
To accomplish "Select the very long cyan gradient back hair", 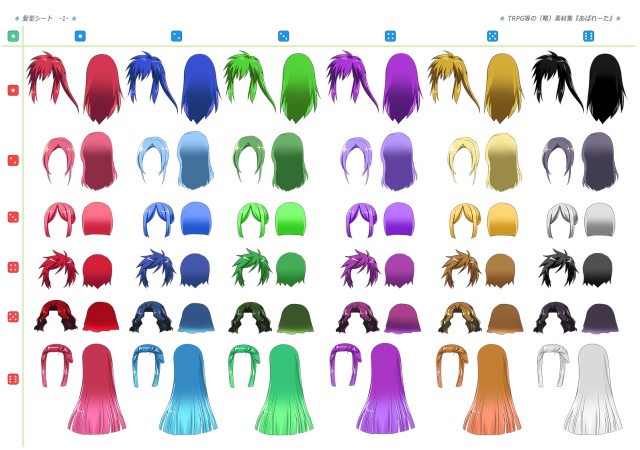I will tap(189, 390).
